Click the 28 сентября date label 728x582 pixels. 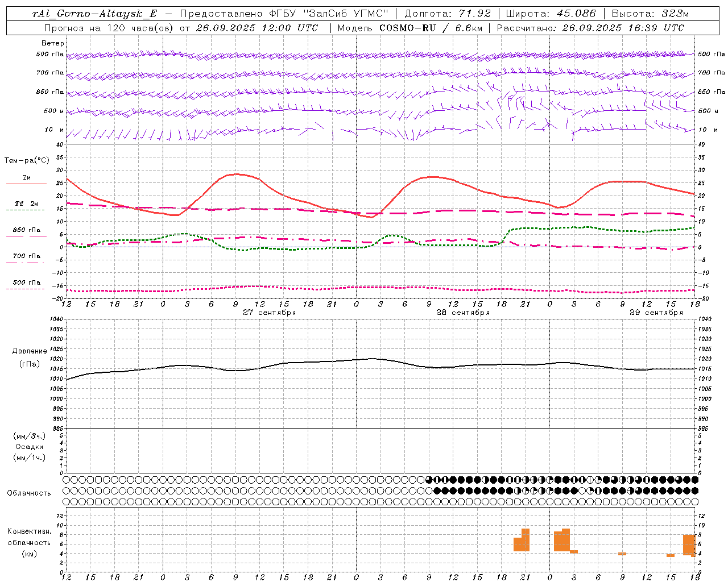[x=463, y=313]
